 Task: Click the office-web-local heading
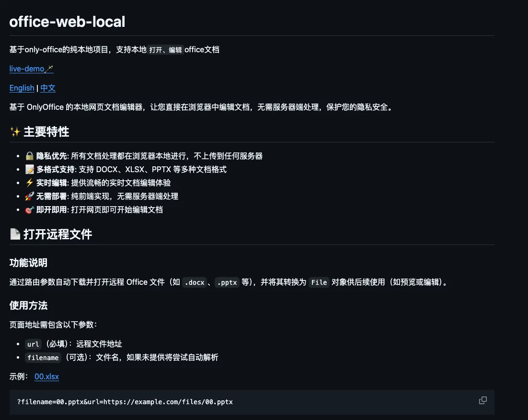click(68, 22)
